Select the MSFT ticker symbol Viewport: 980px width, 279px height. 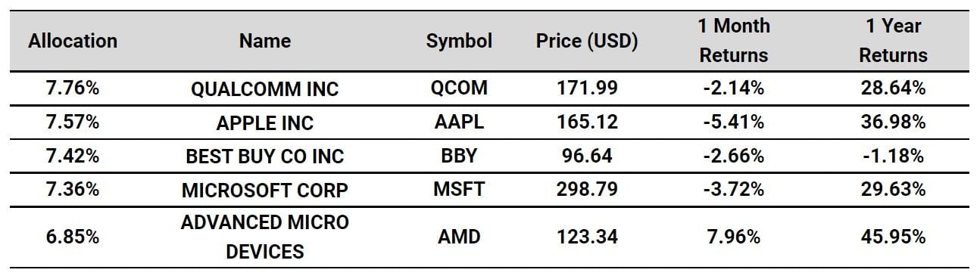click(x=459, y=190)
